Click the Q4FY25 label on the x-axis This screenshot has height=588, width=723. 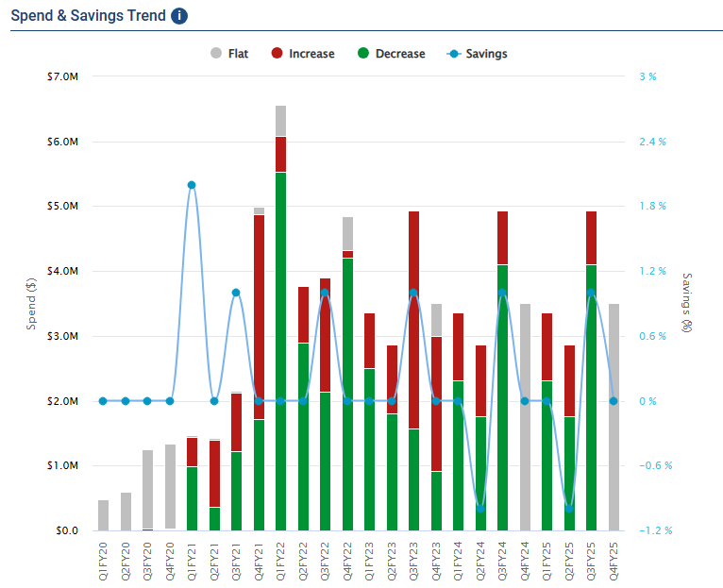(614, 559)
